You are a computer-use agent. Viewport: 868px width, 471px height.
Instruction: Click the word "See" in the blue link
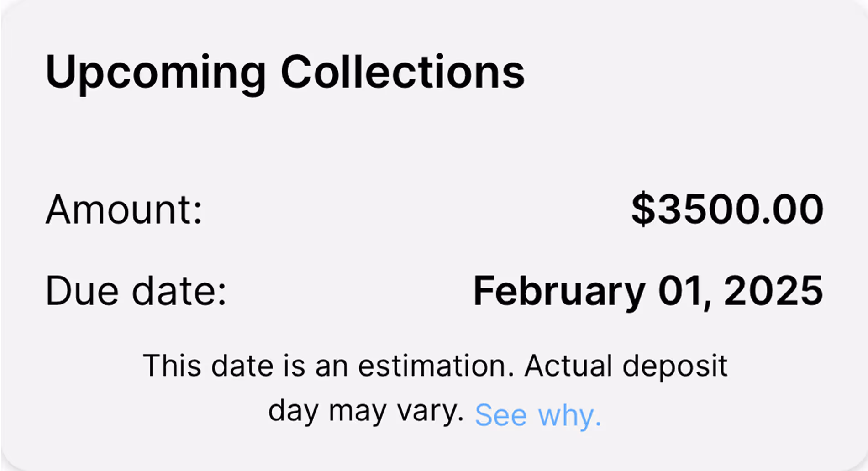point(500,415)
